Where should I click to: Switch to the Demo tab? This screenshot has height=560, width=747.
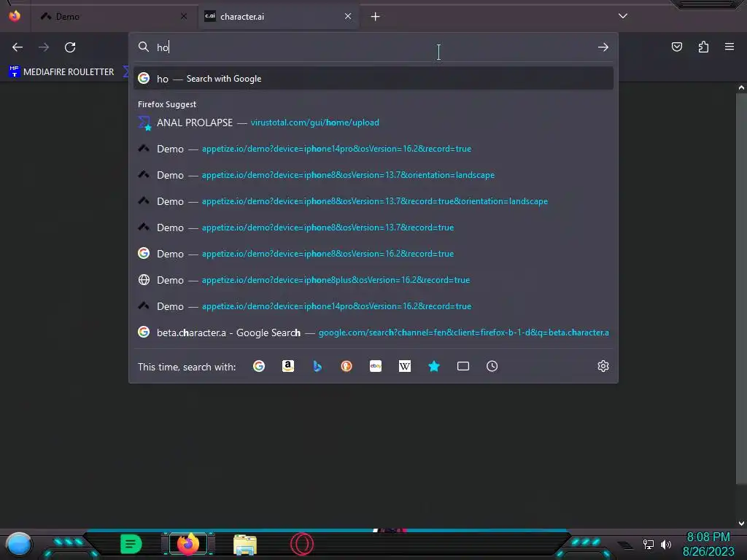click(x=113, y=16)
